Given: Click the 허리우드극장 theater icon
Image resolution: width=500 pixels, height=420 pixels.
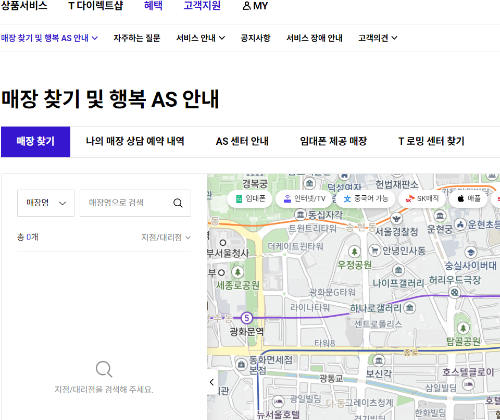Looking at the screenshot, I should [454, 293].
